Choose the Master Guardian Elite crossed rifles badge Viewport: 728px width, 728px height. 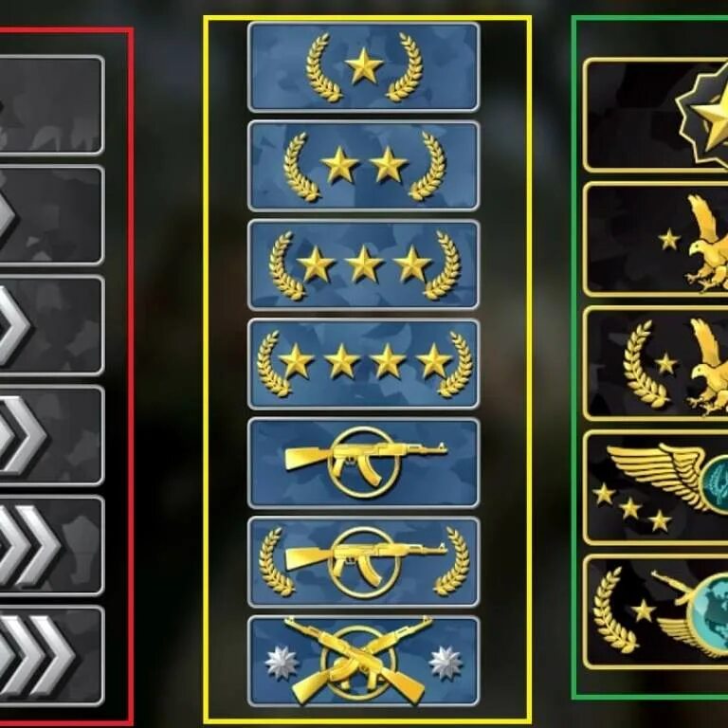tap(364, 661)
